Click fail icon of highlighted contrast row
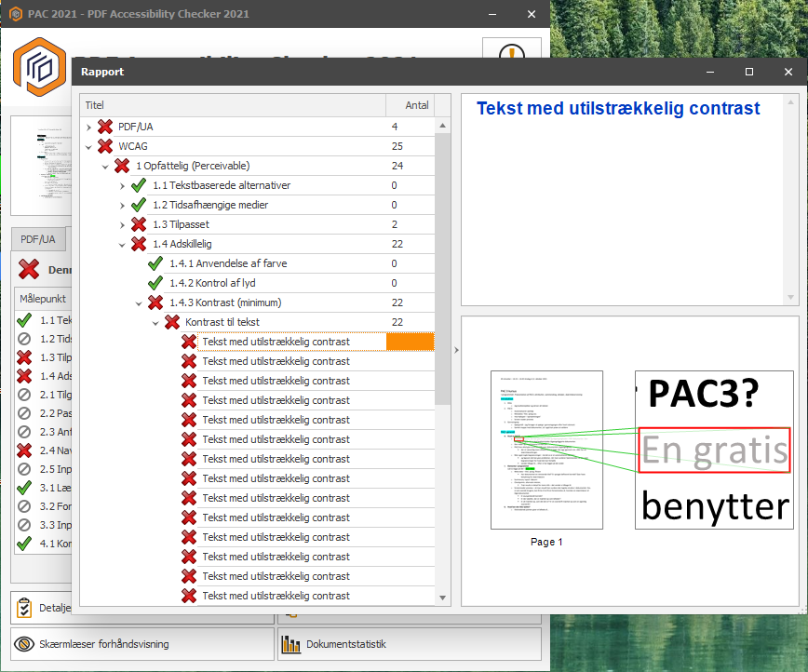808x672 pixels. (x=189, y=342)
